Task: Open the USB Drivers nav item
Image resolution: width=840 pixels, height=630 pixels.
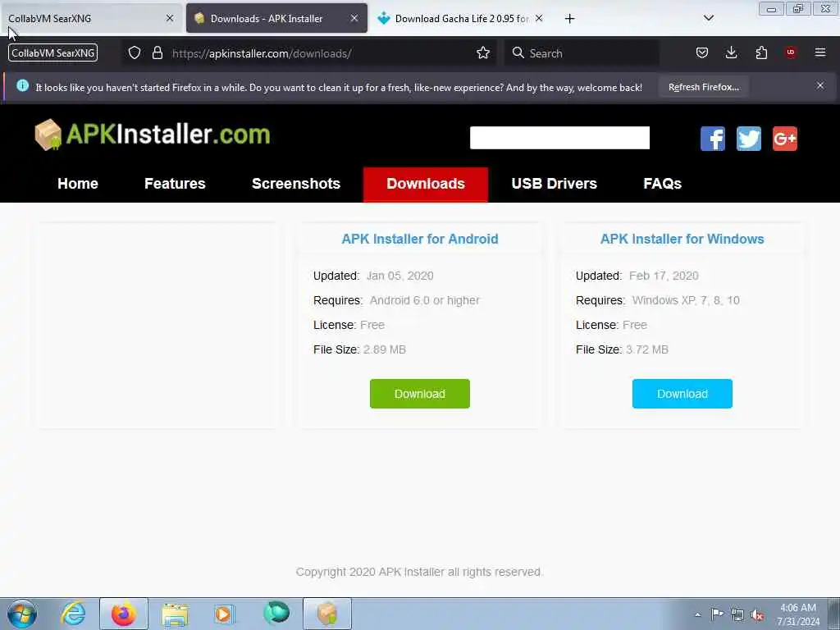Action: [x=554, y=184]
